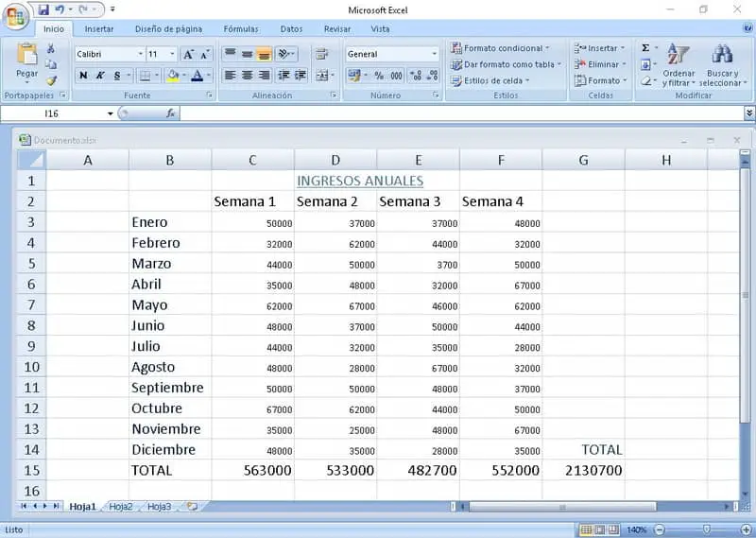Click the Fill down icon in Modificar

pyautogui.click(x=645, y=64)
